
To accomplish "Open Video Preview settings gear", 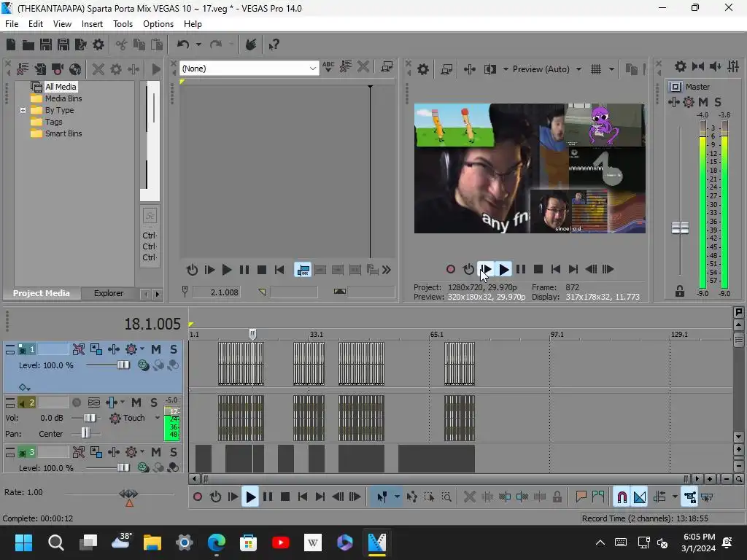I will pos(423,69).
